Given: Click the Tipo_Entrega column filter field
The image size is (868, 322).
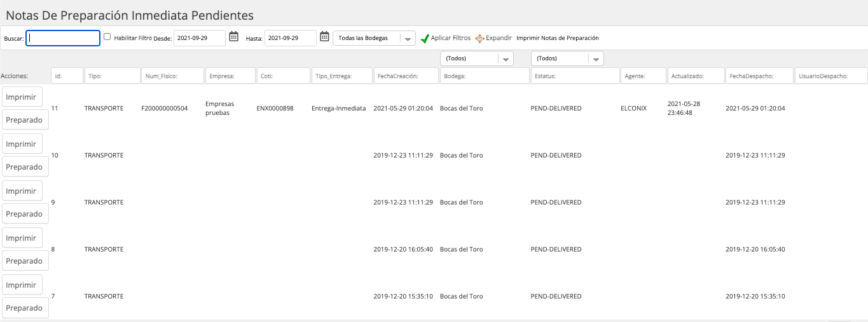Looking at the screenshot, I should [341, 76].
